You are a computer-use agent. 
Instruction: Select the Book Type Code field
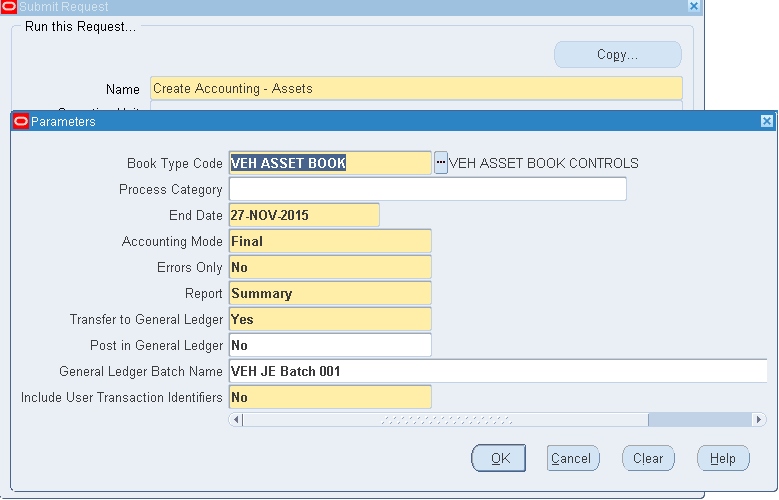(330, 163)
